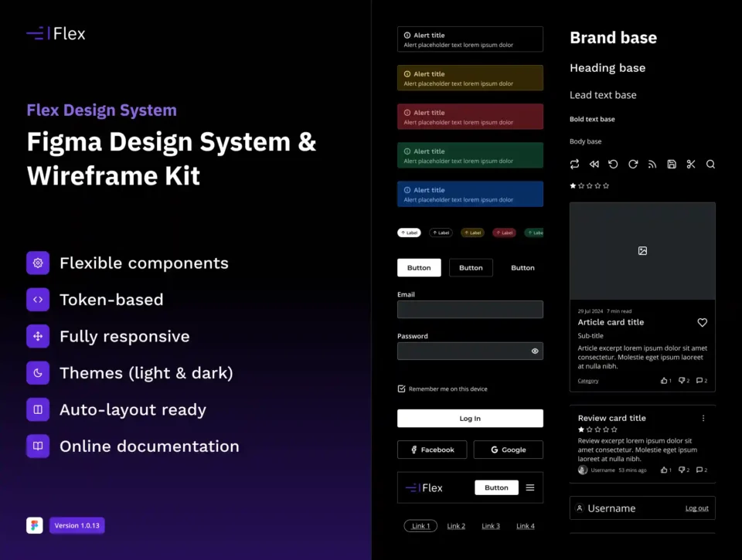Open Review card three-dot options menu

tap(703, 418)
